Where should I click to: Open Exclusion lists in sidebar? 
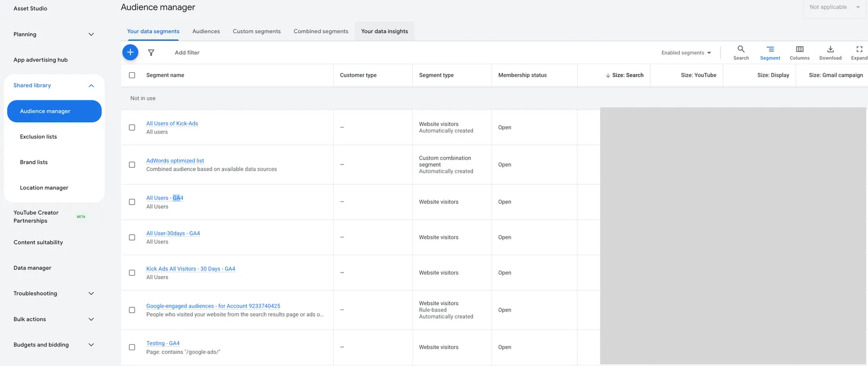click(x=39, y=137)
